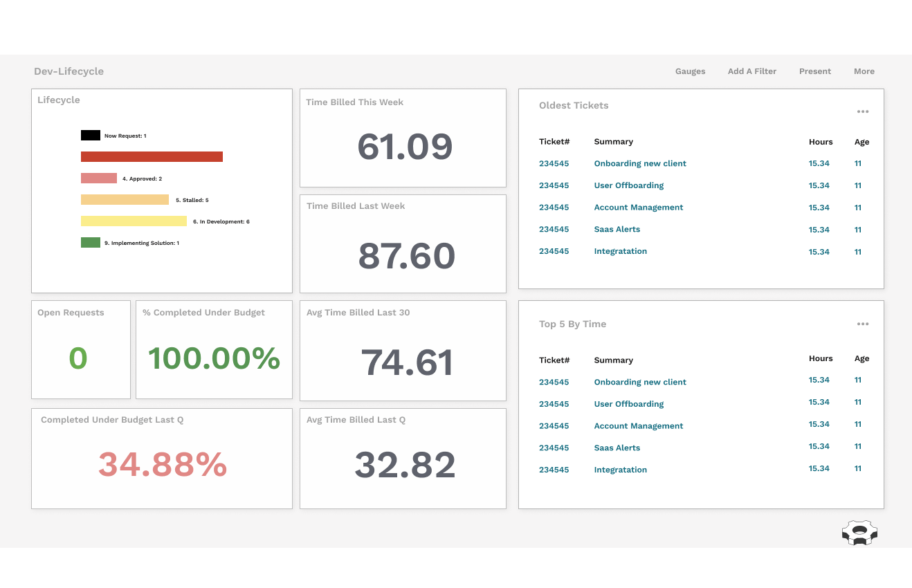Screen dimensions: 912x588
Task: Click age value 11 for Integration ticket
Action: point(857,252)
